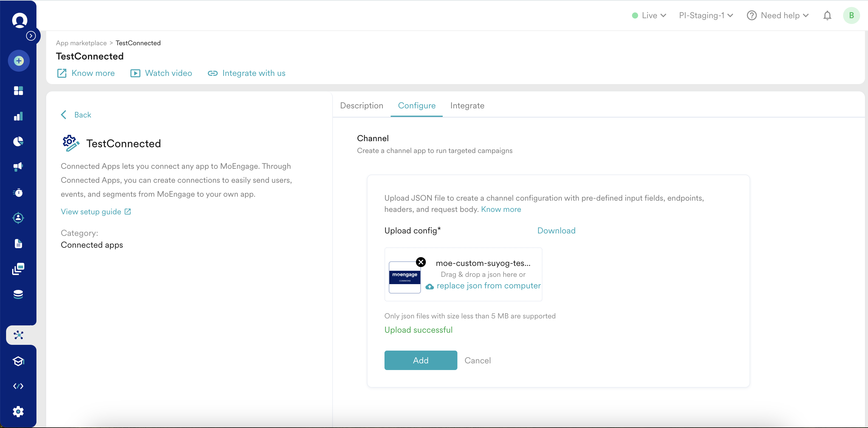
Task: Click the Add button
Action: click(421, 360)
